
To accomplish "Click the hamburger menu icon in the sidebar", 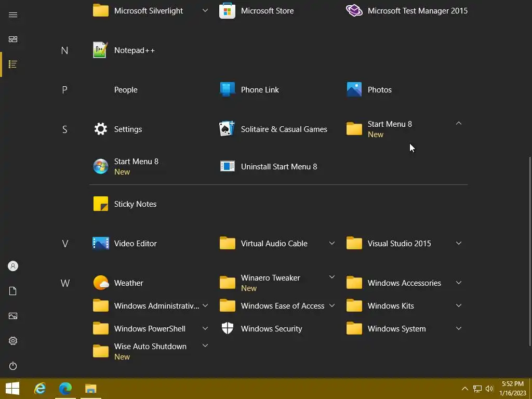I will (x=13, y=15).
